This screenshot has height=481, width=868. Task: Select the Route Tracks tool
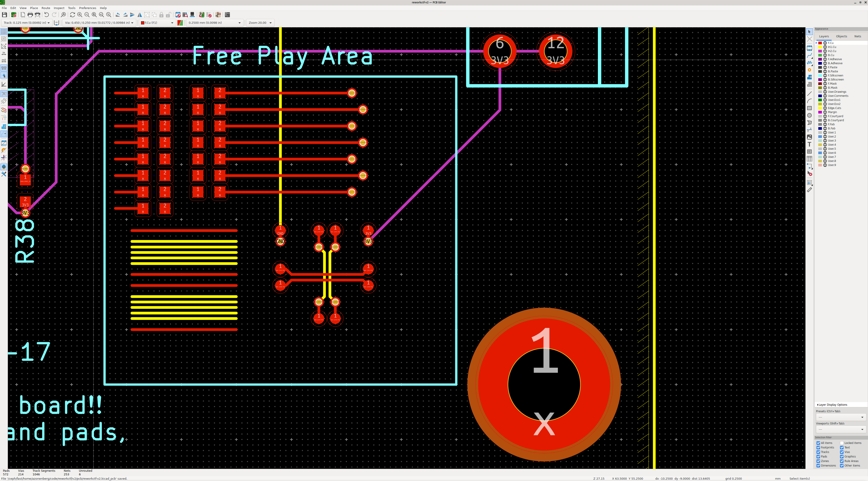coord(809,56)
